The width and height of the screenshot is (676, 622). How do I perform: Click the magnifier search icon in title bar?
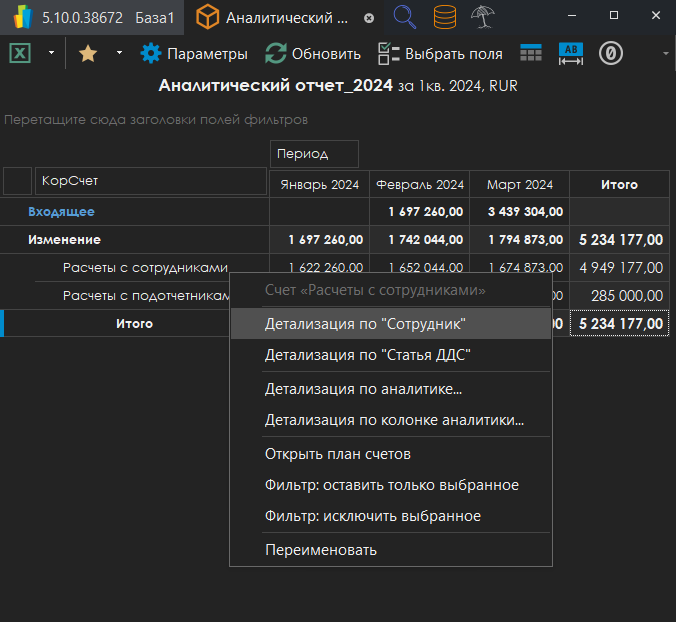pyautogui.click(x=405, y=17)
